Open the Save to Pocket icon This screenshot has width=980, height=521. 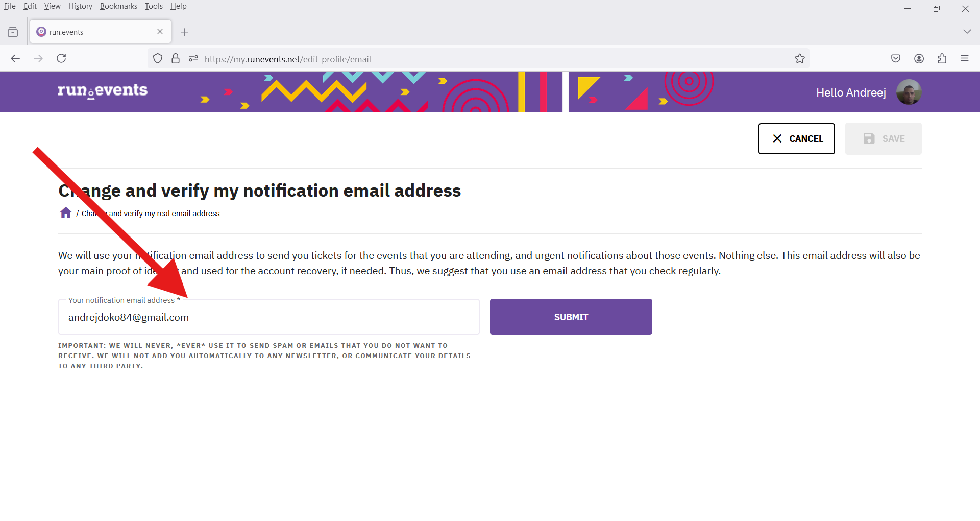(896, 59)
